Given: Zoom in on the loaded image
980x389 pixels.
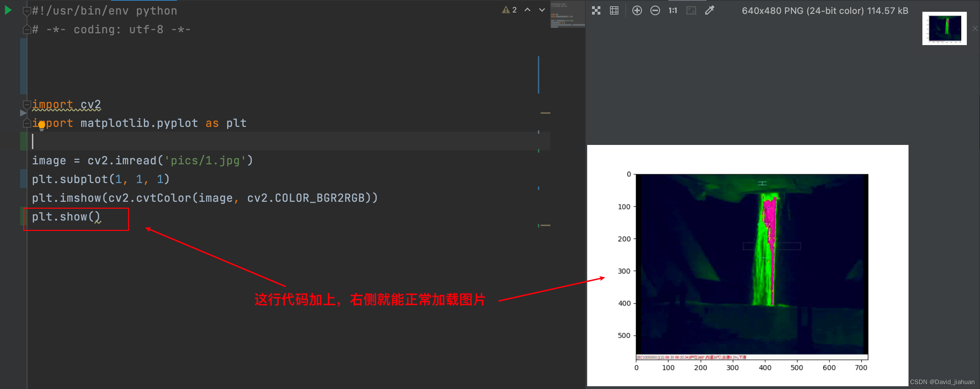Looking at the screenshot, I should click(x=637, y=10).
